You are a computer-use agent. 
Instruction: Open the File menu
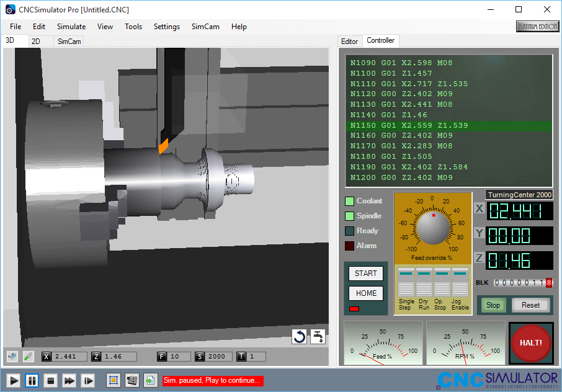coord(16,27)
